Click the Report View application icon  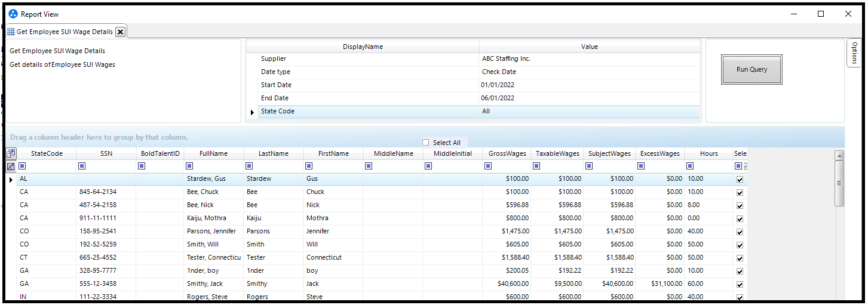coord(13,14)
